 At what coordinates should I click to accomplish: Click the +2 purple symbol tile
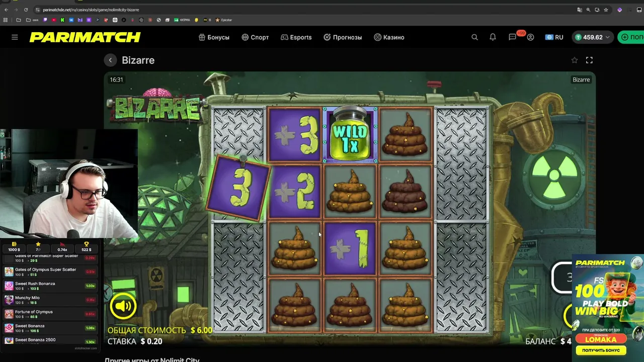tap(294, 192)
